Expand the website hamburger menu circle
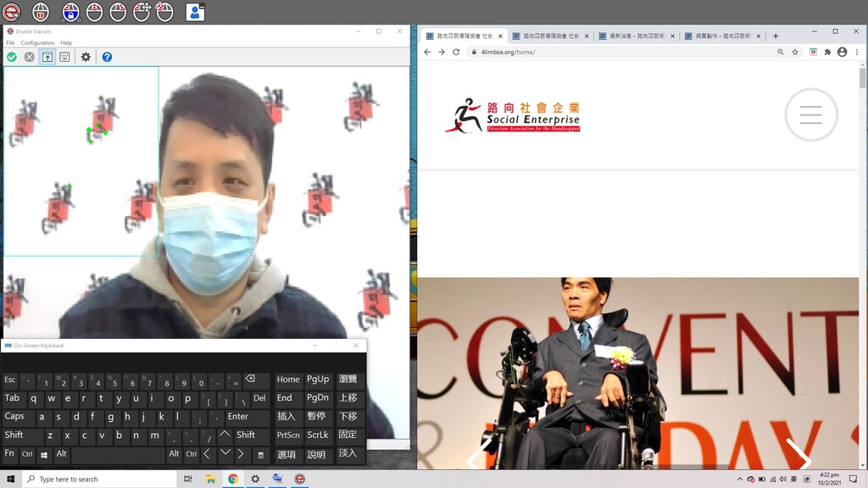The image size is (868, 488). (810, 114)
